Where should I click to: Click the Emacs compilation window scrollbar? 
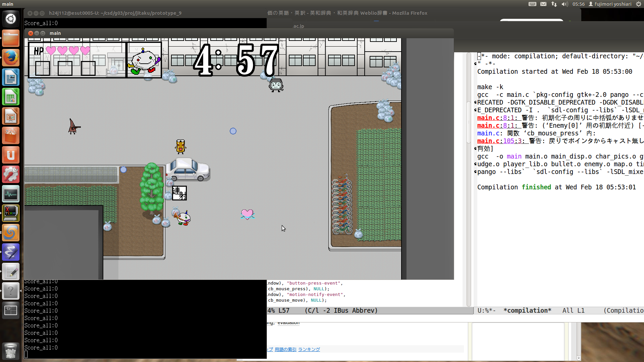469,179
